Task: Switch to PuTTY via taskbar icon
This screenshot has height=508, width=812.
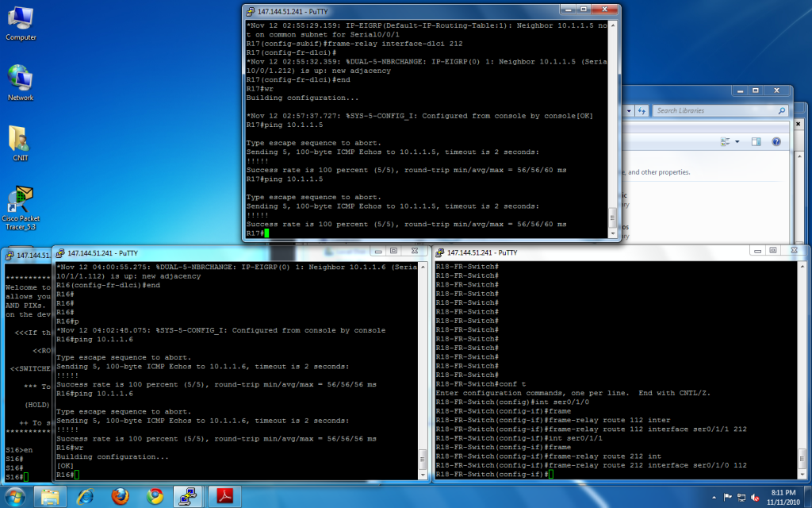Action: point(190,496)
